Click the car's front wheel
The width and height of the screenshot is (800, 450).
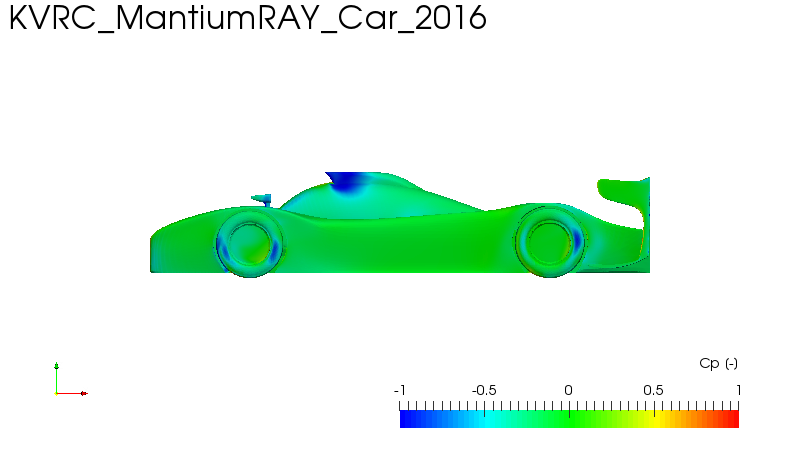tap(249, 243)
